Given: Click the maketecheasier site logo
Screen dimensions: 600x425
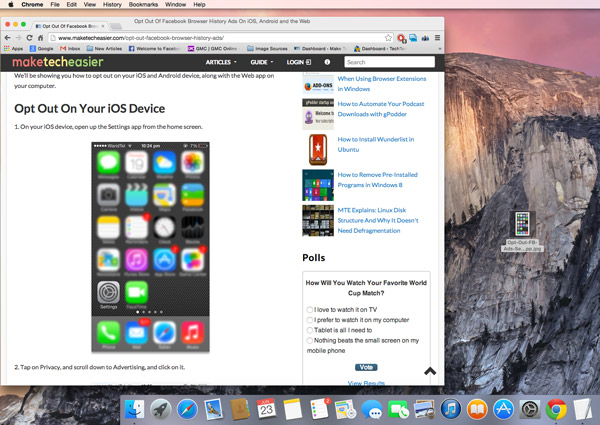Looking at the screenshot, I should (58, 62).
